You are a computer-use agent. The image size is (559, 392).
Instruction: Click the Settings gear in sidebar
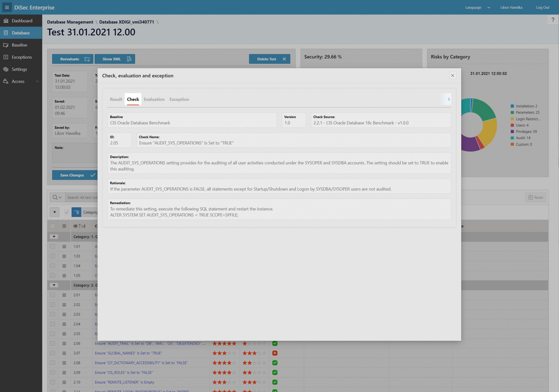6,69
